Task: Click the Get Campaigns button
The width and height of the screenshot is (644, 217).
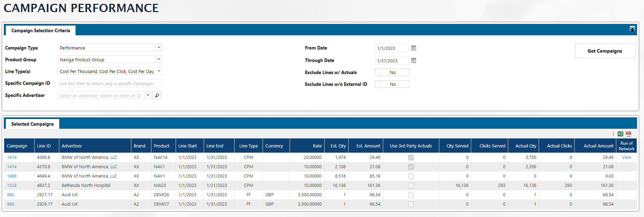Action: click(605, 51)
